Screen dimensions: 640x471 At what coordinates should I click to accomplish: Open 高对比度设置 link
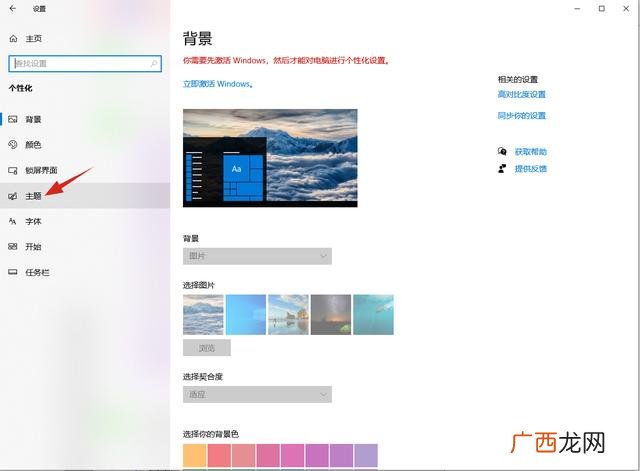coord(521,94)
